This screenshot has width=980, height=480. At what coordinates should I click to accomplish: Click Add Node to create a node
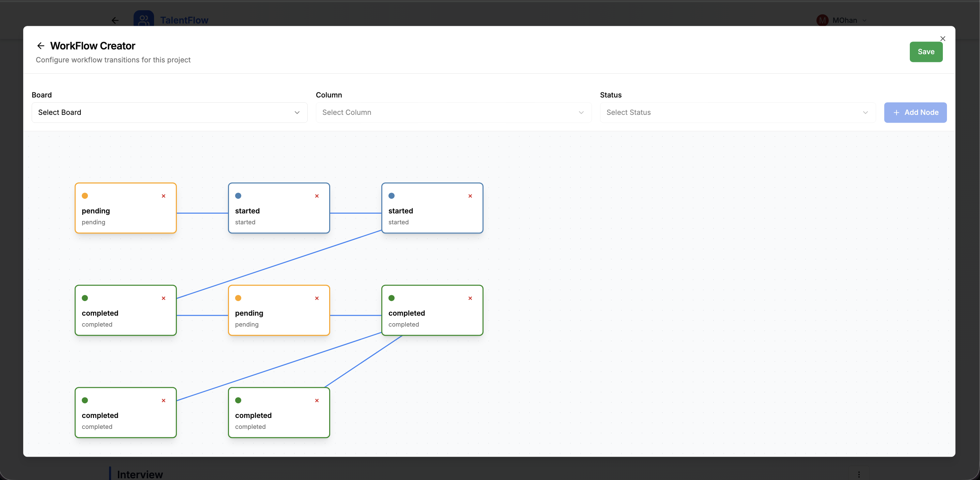[915, 112]
